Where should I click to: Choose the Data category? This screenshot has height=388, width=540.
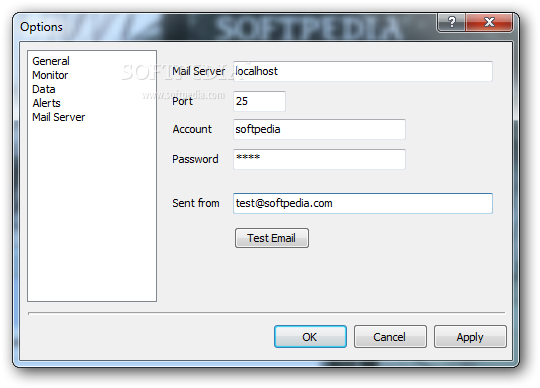point(44,89)
